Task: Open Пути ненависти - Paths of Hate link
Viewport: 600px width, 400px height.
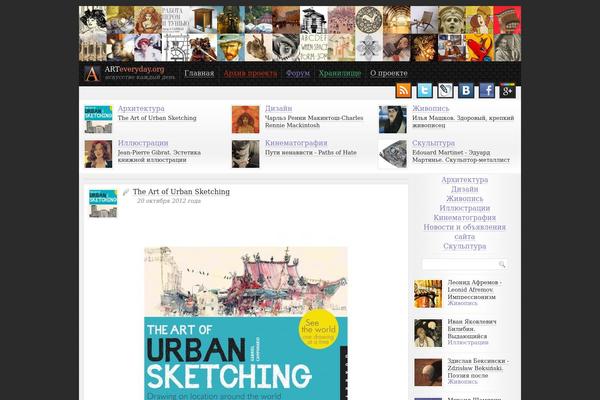Action: tap(311, 152)
